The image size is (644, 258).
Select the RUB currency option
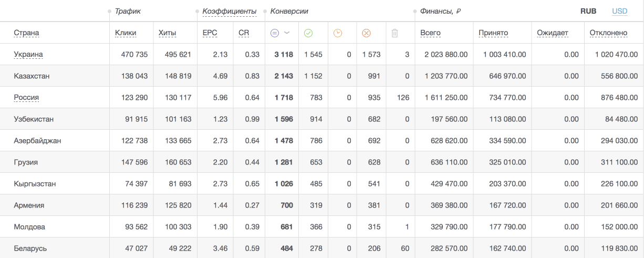coord(588,11)
